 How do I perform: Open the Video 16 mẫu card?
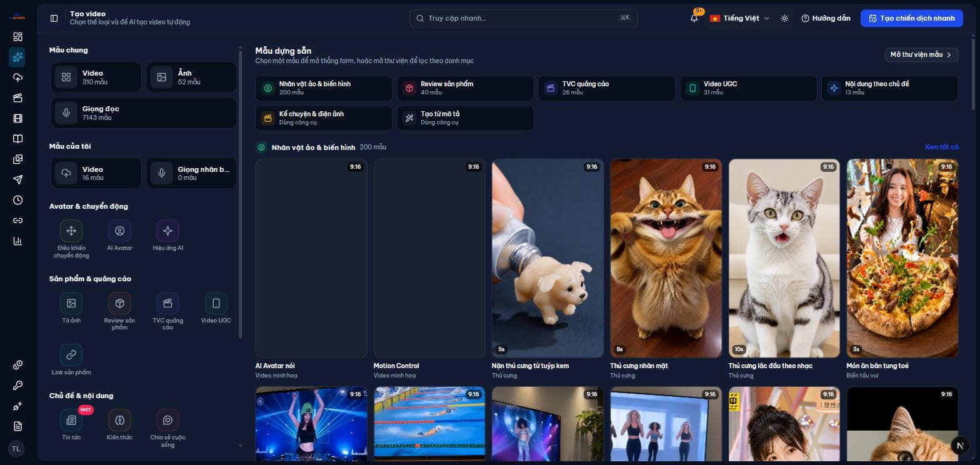[96, 173]
